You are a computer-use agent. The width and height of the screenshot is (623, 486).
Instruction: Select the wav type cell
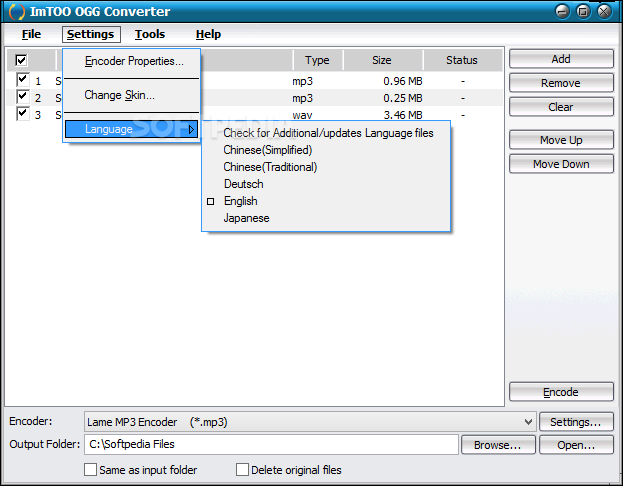(x=302, y=116)
